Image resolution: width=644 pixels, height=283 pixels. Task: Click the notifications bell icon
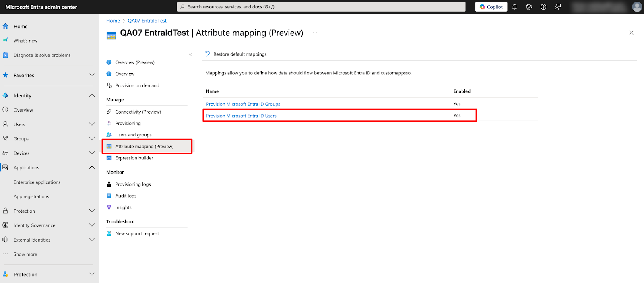click(514, 7)
